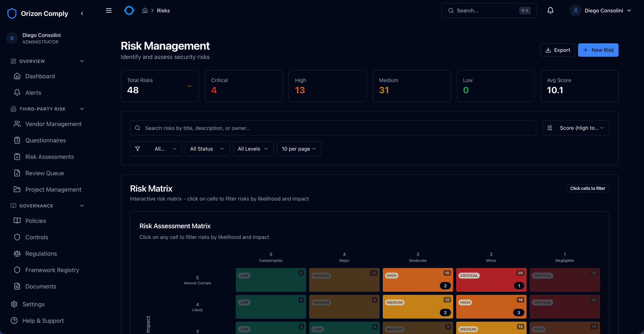Click the hamburger menu next to the breadcrumb
644x334 pixels.
tap(109, 10)
